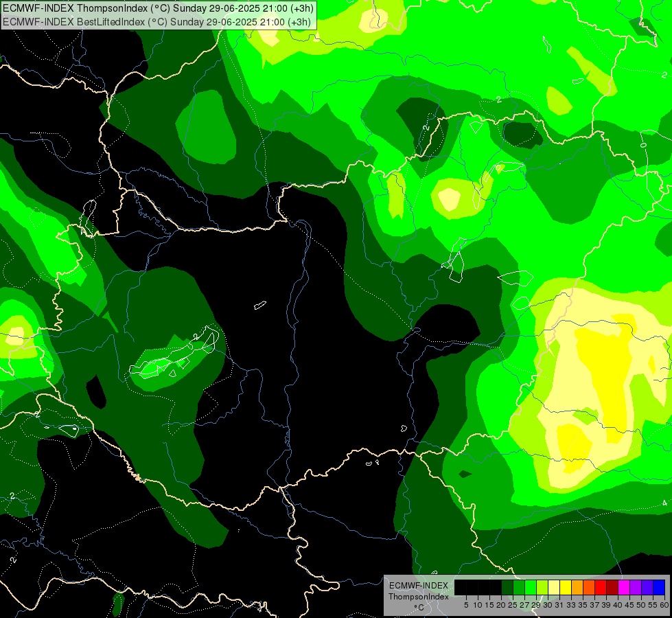Click legend tick value '39'
The image size is (672, 618).
click(x=606, y=605)
